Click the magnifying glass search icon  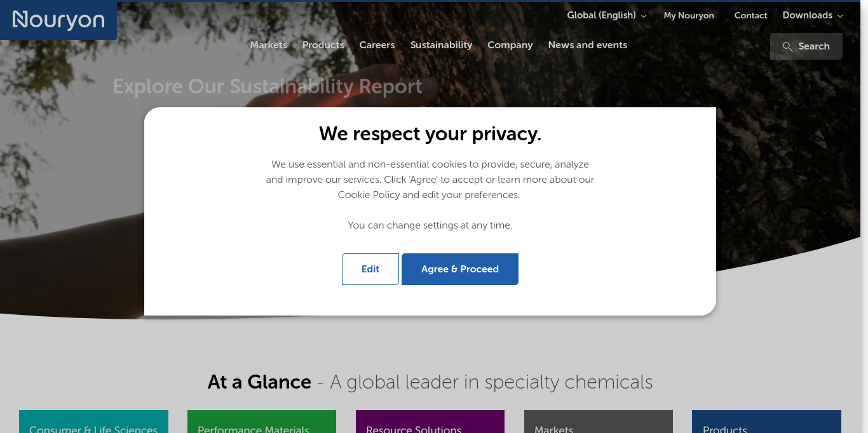pos(787,46)
